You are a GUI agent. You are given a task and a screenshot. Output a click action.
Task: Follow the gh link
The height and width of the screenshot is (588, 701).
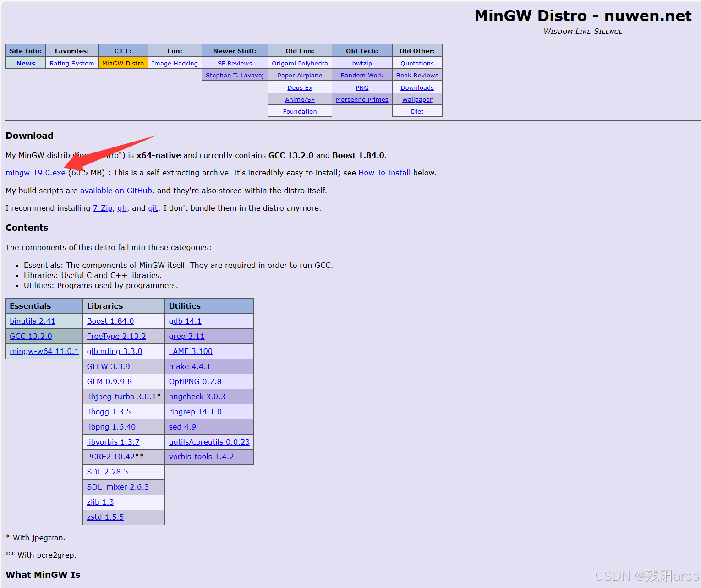point(122,208)
